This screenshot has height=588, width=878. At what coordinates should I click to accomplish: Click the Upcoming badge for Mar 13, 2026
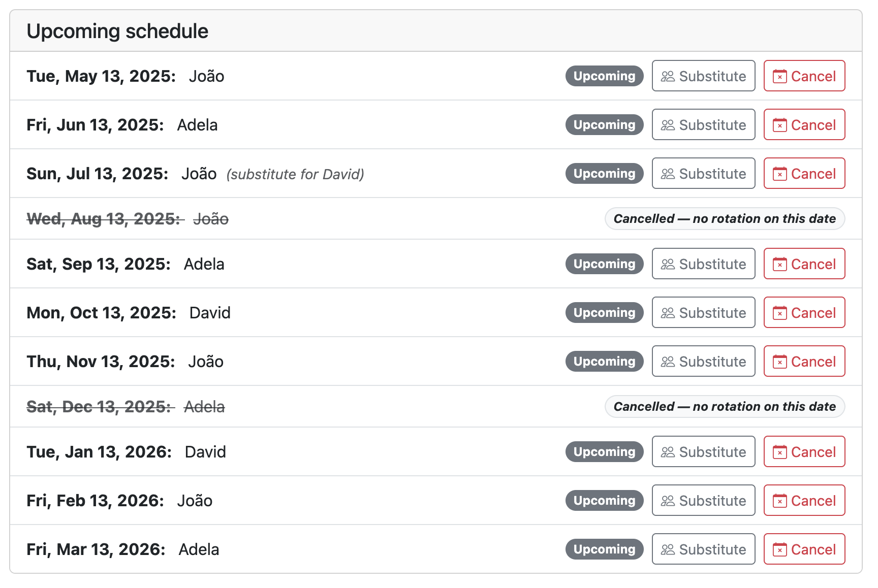(x=605, y=549)
